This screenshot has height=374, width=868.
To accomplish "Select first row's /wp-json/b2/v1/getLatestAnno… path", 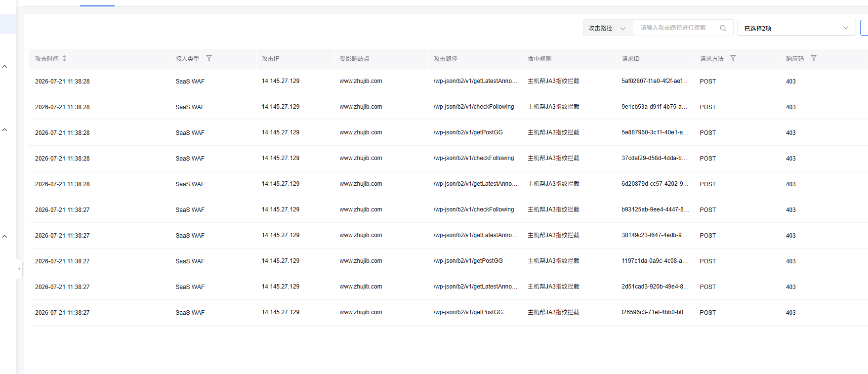I will [475, 81].
